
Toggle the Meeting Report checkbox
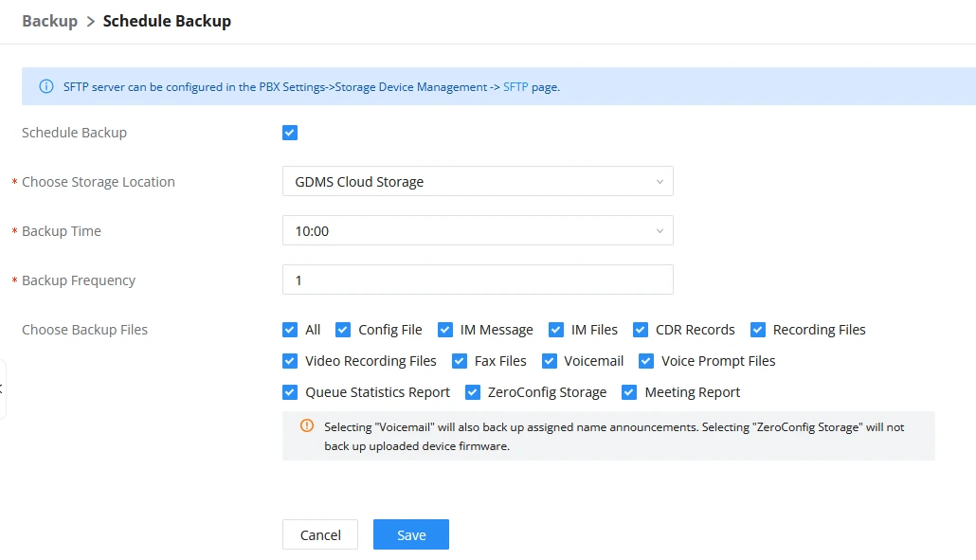[x=629, y=392]
